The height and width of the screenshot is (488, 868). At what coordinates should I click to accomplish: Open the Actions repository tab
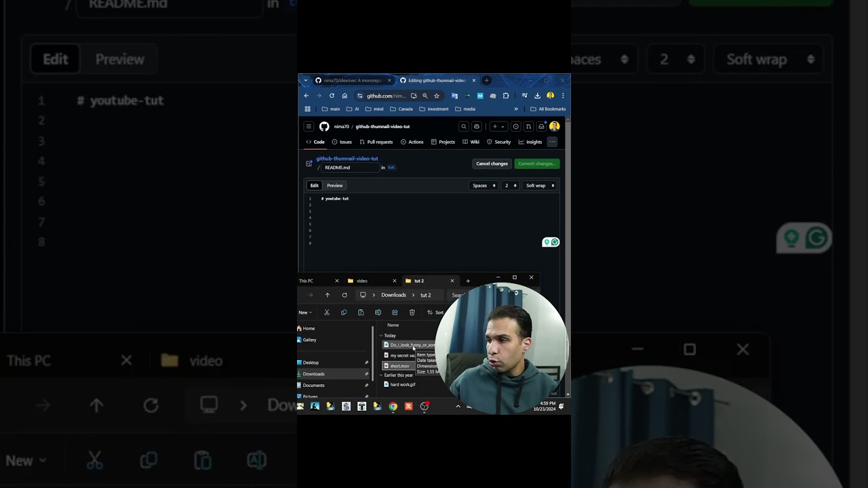[412, 142]
